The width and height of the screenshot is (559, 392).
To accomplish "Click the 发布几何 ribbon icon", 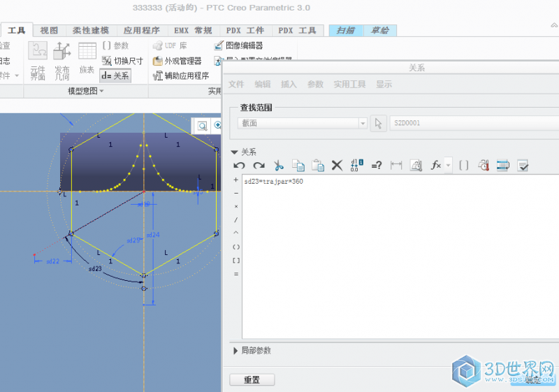I will pyautogui.click(x=62, y=61).
